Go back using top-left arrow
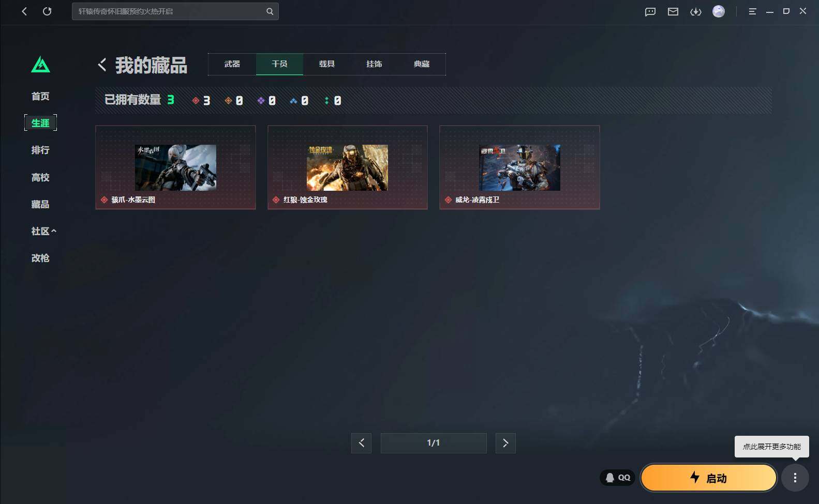 pyautogui.click(x=24, y=11)
